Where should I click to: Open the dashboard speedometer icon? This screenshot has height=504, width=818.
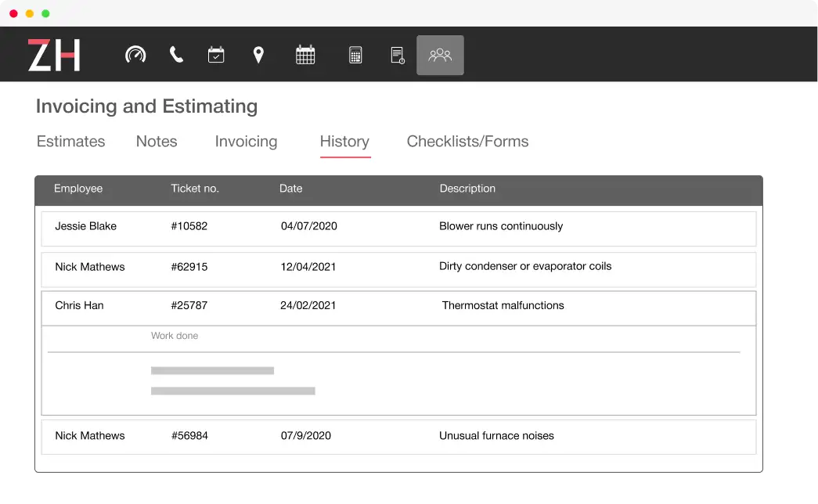[x=135, y=55]
